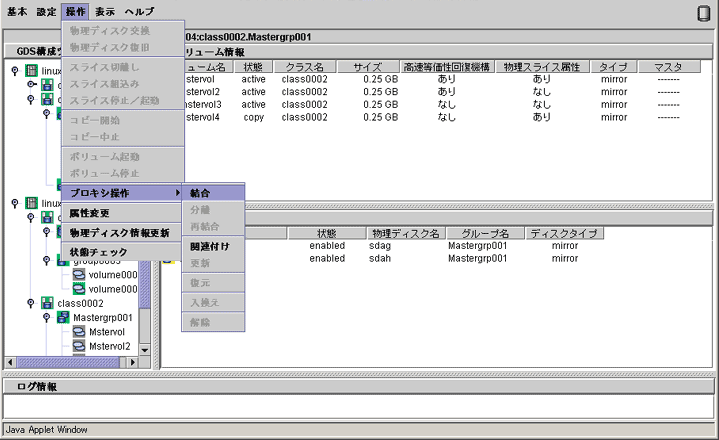Choose 結合 from the proxy submenu
The width and height of the screenshot is (719, 440).
tap(200, 193)
